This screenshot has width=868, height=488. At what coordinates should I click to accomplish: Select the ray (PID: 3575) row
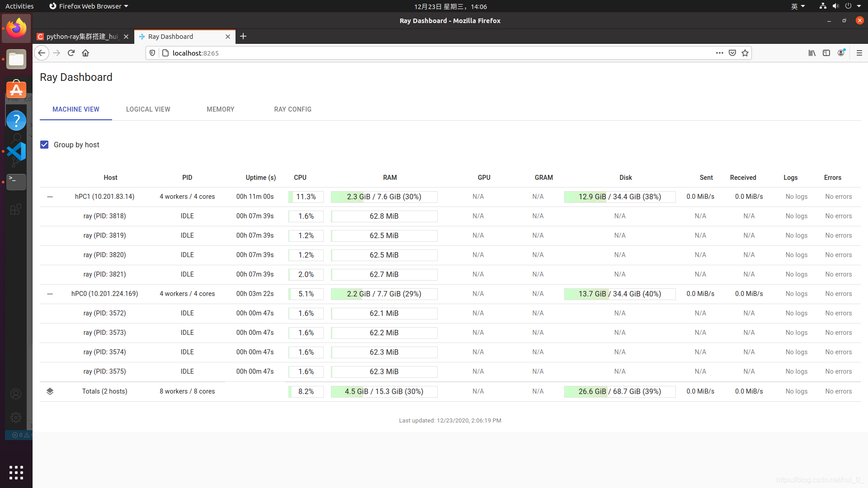pos(450,371)
